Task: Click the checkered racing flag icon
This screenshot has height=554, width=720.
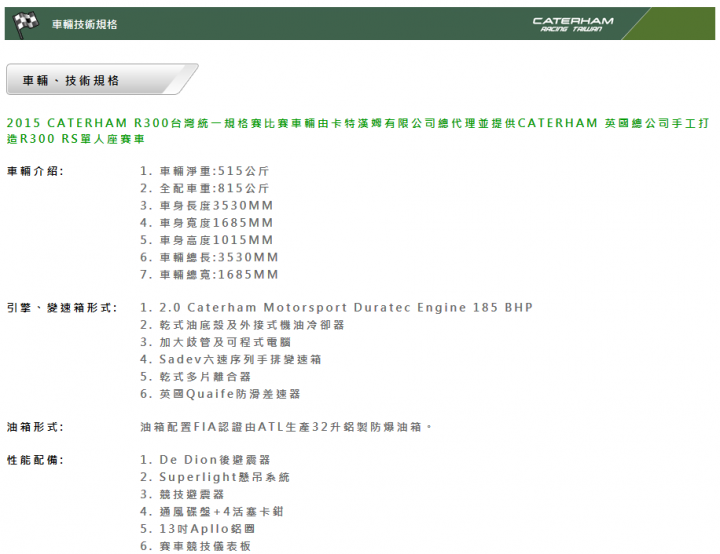Action: 25,23
